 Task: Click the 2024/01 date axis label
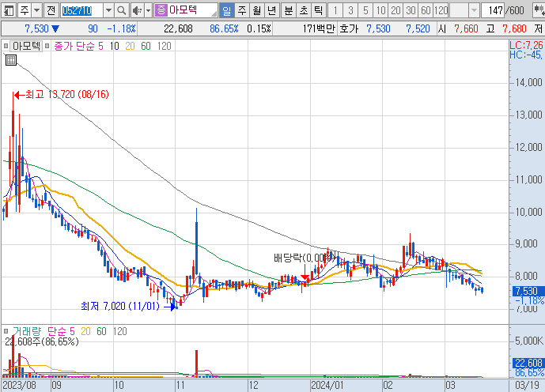click(327, 385)
